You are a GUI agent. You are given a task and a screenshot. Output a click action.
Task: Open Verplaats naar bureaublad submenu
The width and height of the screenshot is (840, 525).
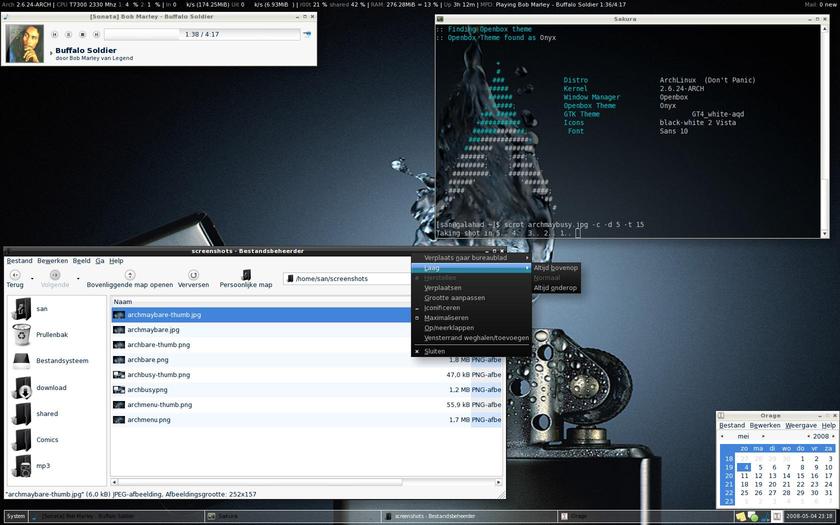click(x=471, y=258)
